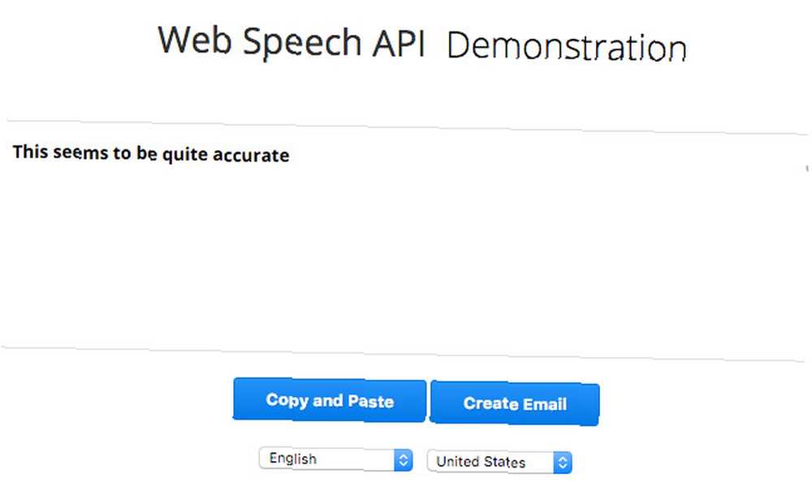Click the small marker at results box right edge
Image resolution: width=812 pixels, height=504 pixels.
(x=807, y=168)
